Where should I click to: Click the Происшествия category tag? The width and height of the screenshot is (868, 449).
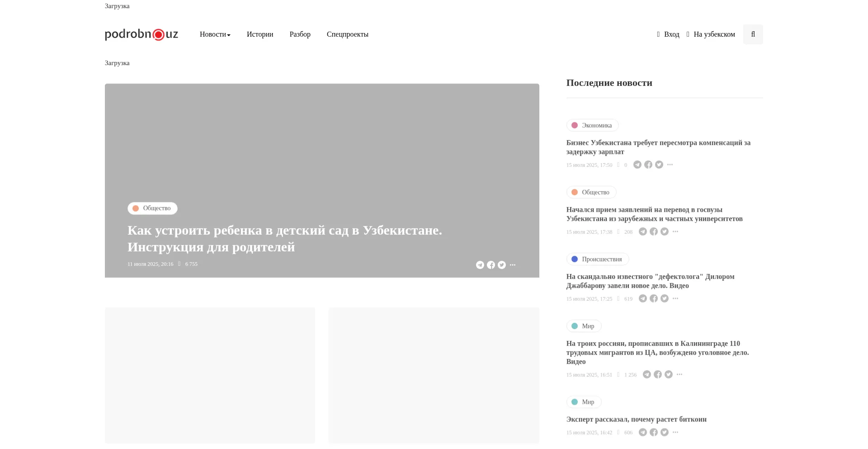598,259
